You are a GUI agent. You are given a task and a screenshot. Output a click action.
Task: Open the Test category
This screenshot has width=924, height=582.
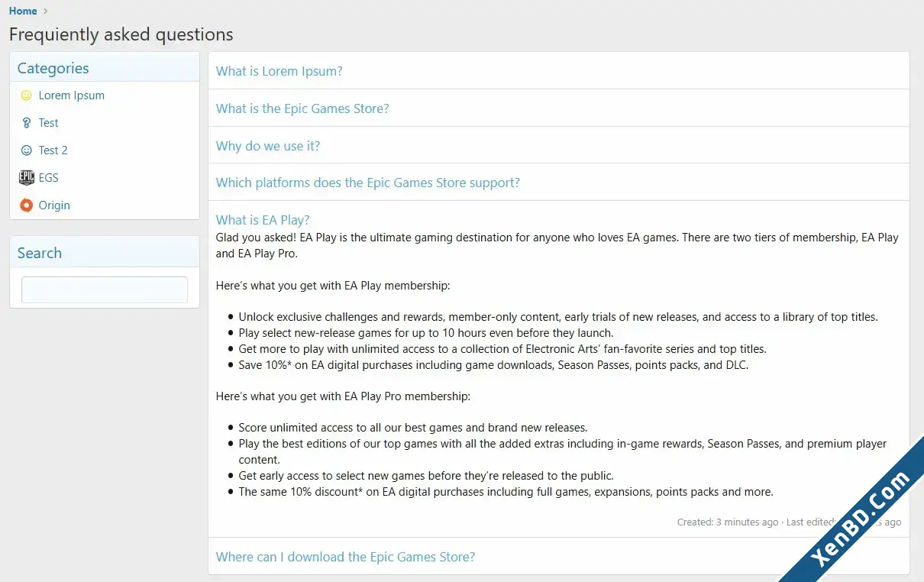click(x=49, y=123)
